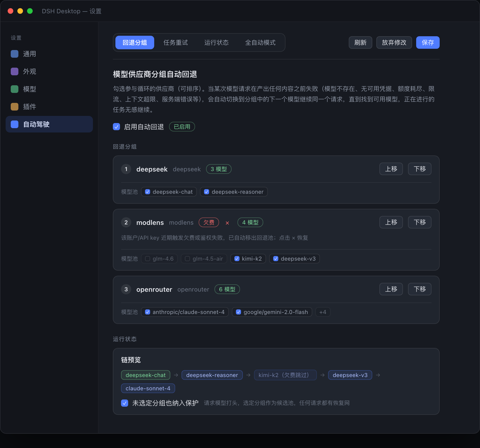Click the blue 保存 button
Viewport: 480px width, 448px height.
[x=428, y=42]
